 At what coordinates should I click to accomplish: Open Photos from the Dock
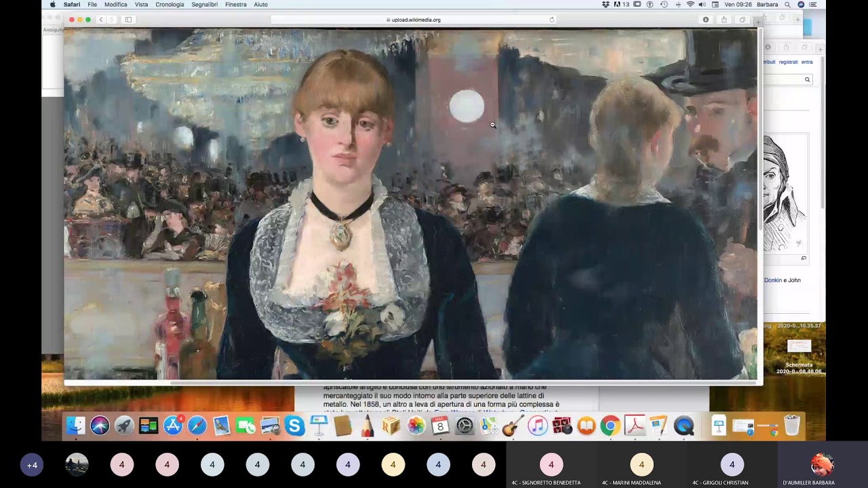pyautogui.click(x=416, y=426)
